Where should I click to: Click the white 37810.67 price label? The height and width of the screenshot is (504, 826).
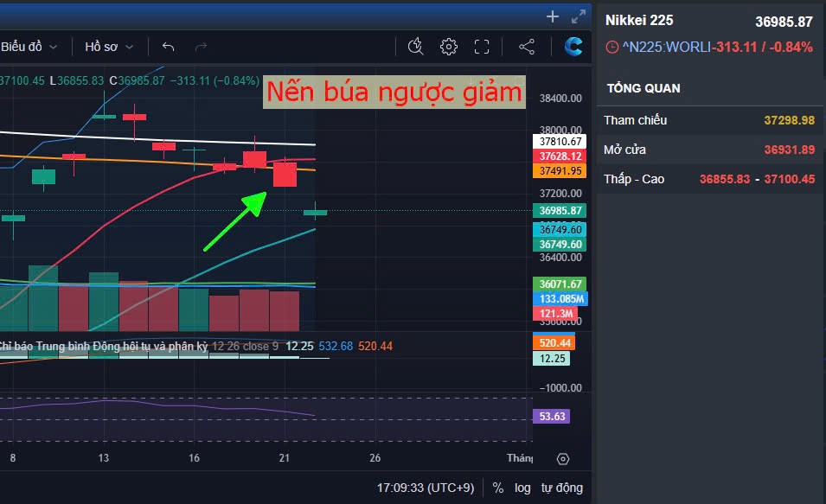point(560,141)
